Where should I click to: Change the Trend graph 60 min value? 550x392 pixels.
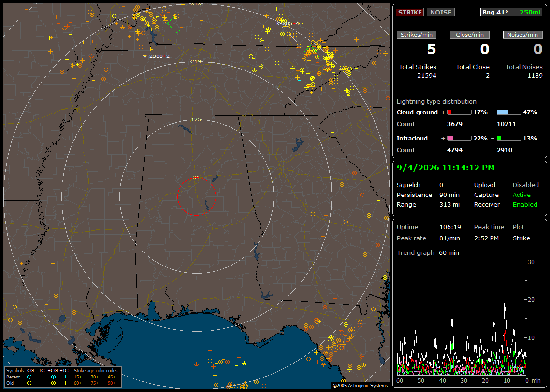tap(449, 253)
